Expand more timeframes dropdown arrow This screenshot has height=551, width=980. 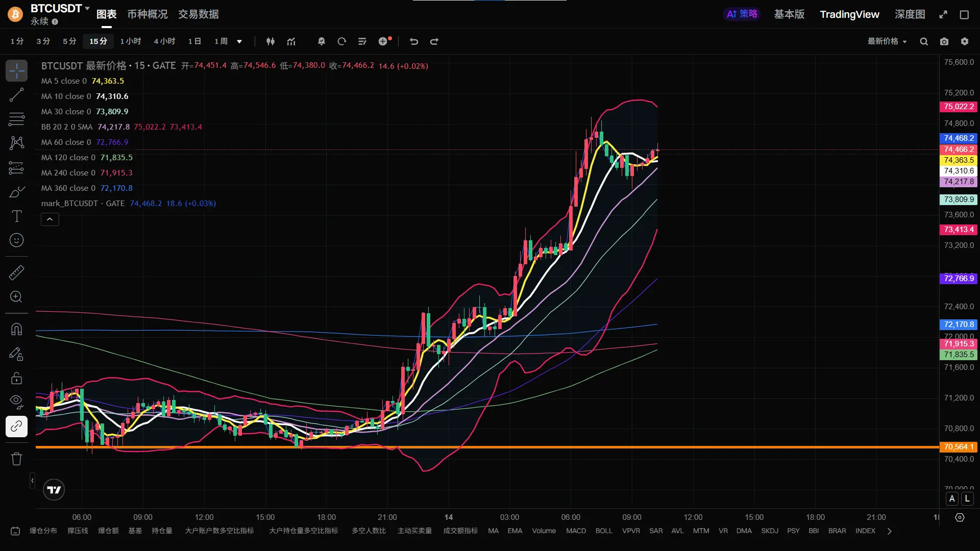[239, 42]
